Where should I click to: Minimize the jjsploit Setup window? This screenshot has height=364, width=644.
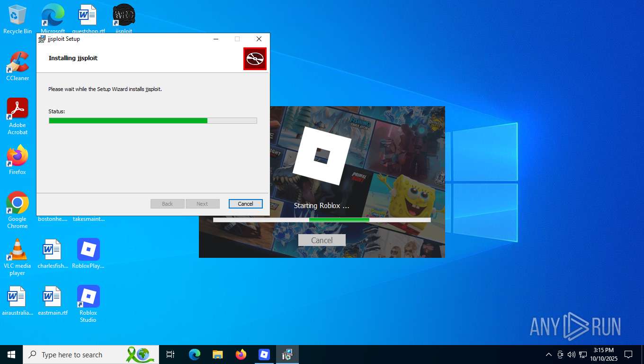tap(216, 39)
